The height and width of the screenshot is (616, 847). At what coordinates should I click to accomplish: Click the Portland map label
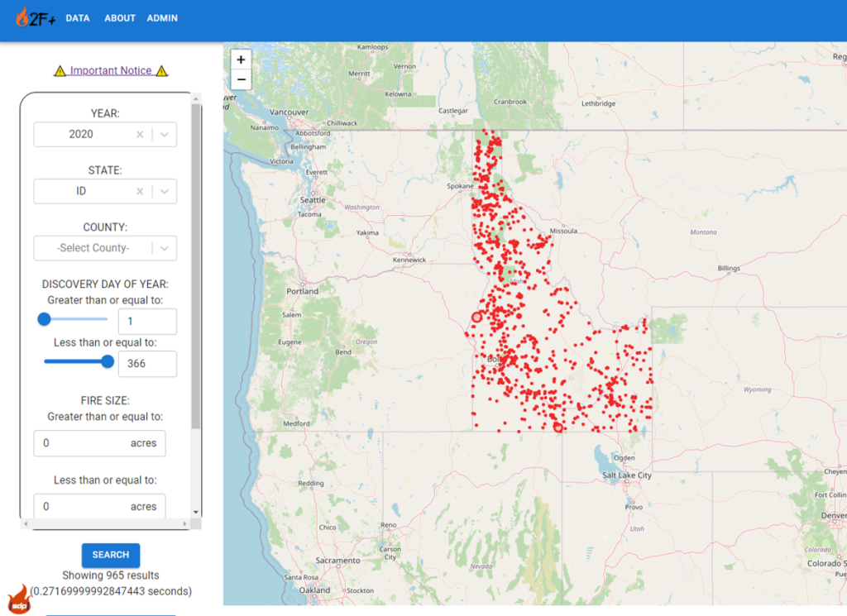point(303,291)
